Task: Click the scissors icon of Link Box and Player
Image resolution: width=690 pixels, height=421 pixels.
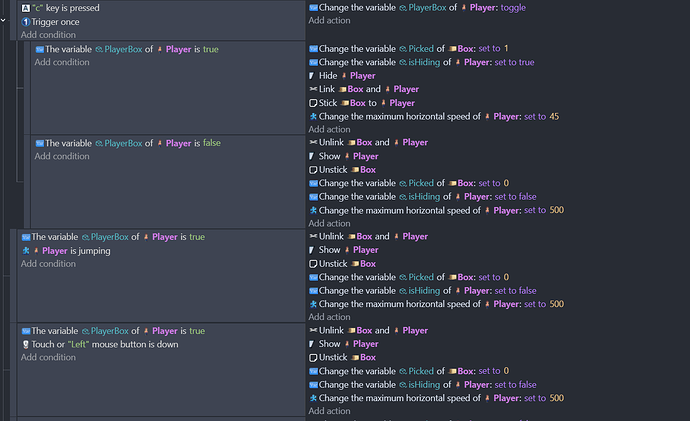Action: click(313, 90)
